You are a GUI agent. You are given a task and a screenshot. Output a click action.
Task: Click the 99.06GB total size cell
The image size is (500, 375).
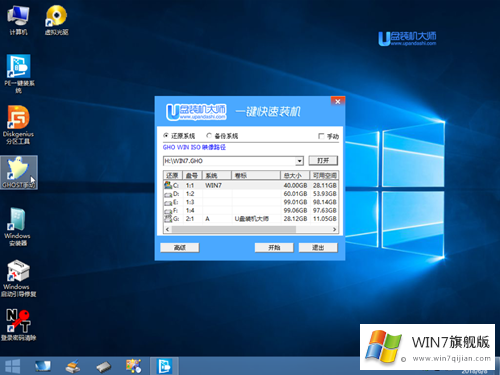(x=295, y=210)
